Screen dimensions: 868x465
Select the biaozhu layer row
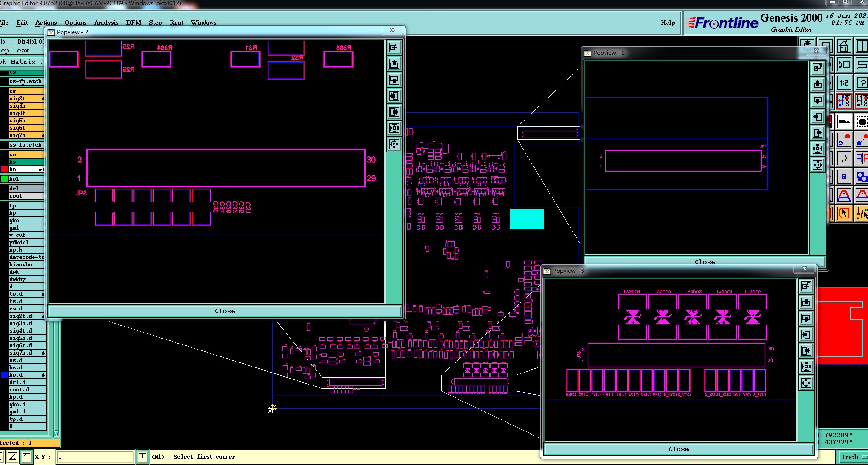26,264
